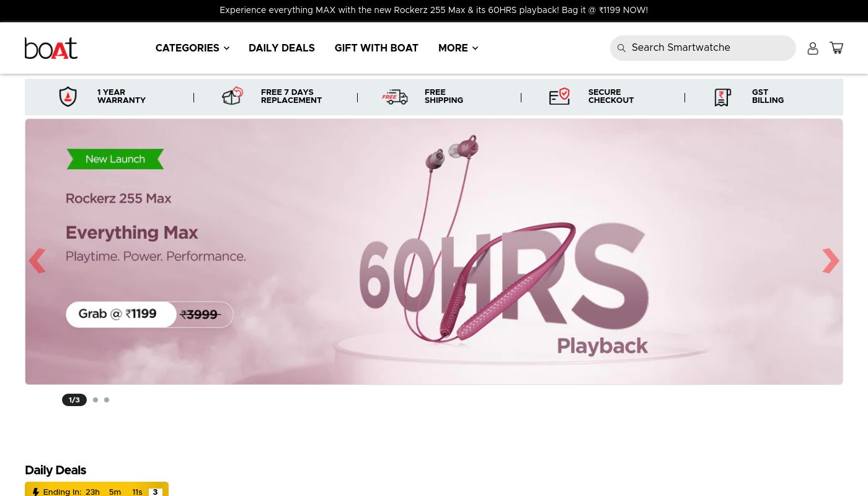Click the FREE 7 DAYS REPLACEMENT text
This screenshot has width=868, height=496.
point(291,96)
